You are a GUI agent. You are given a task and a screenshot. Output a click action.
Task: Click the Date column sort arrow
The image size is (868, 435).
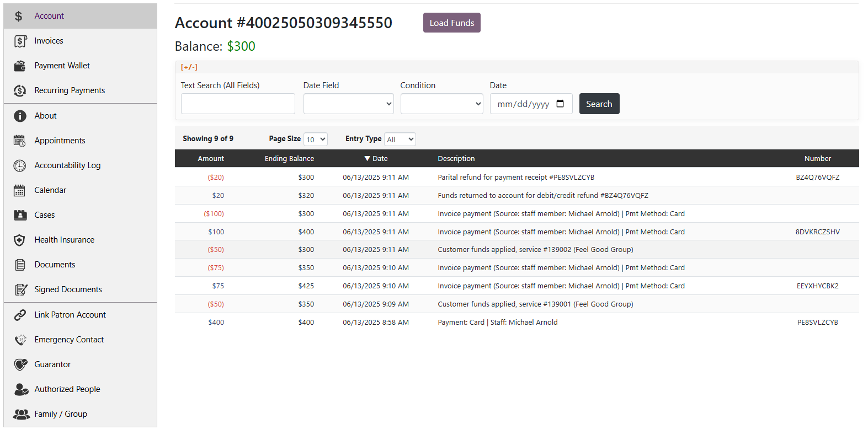pos(367,159)
